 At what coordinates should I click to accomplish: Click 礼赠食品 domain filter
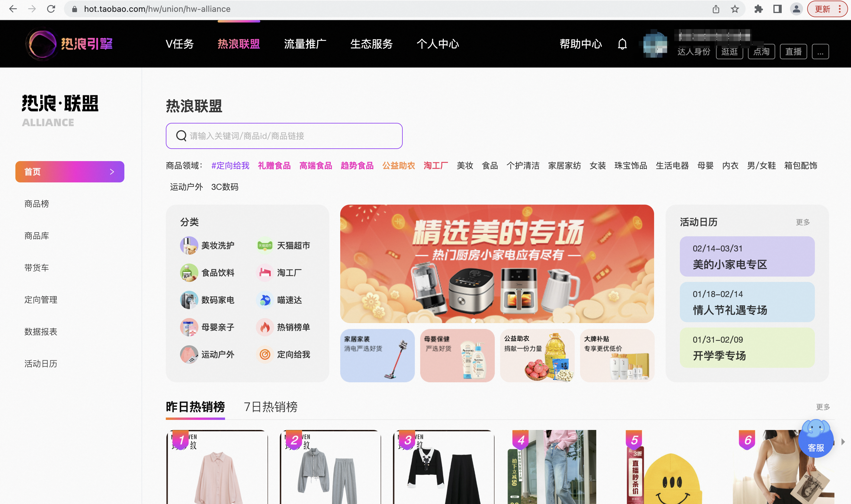click(274, 166)
